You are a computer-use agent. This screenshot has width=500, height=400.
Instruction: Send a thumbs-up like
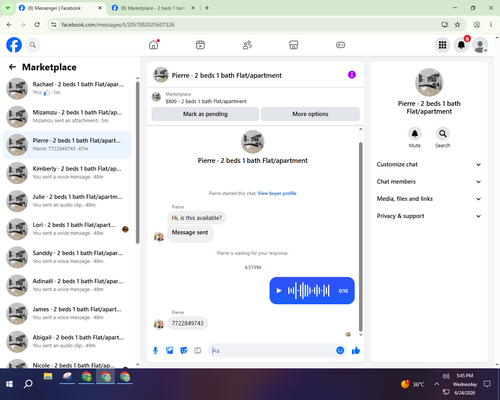[356, 350]
